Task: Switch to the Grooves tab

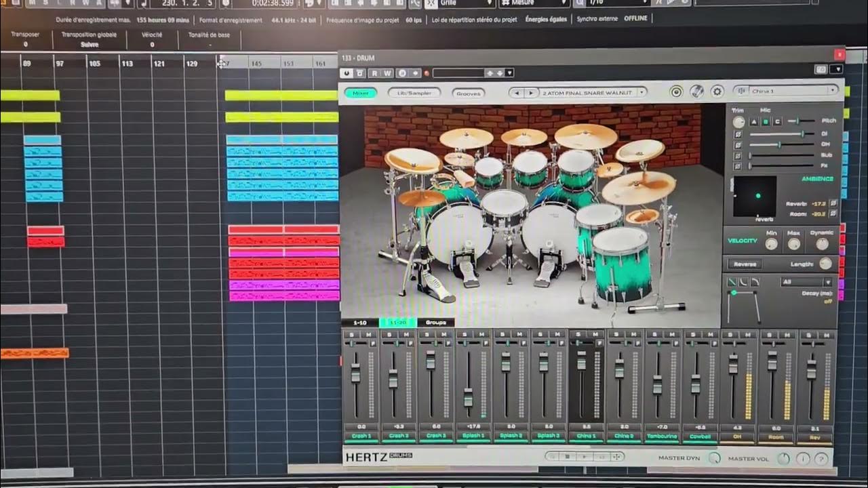Action: [468, 94]
